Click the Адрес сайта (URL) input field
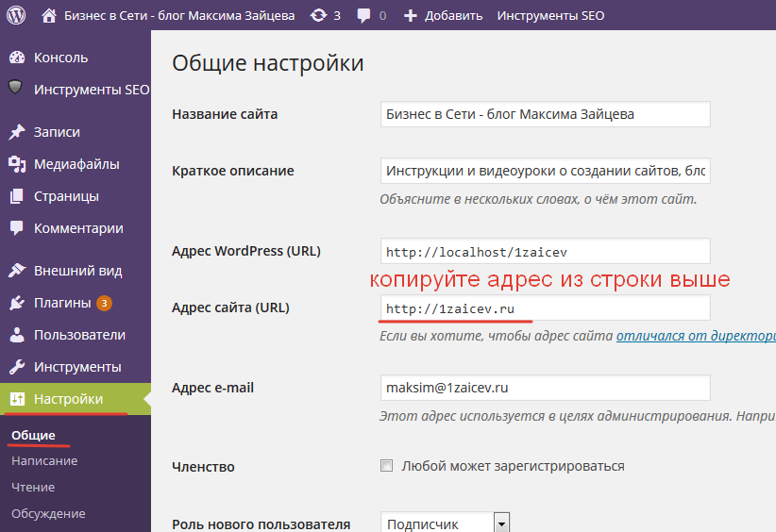 click(544, 308)
